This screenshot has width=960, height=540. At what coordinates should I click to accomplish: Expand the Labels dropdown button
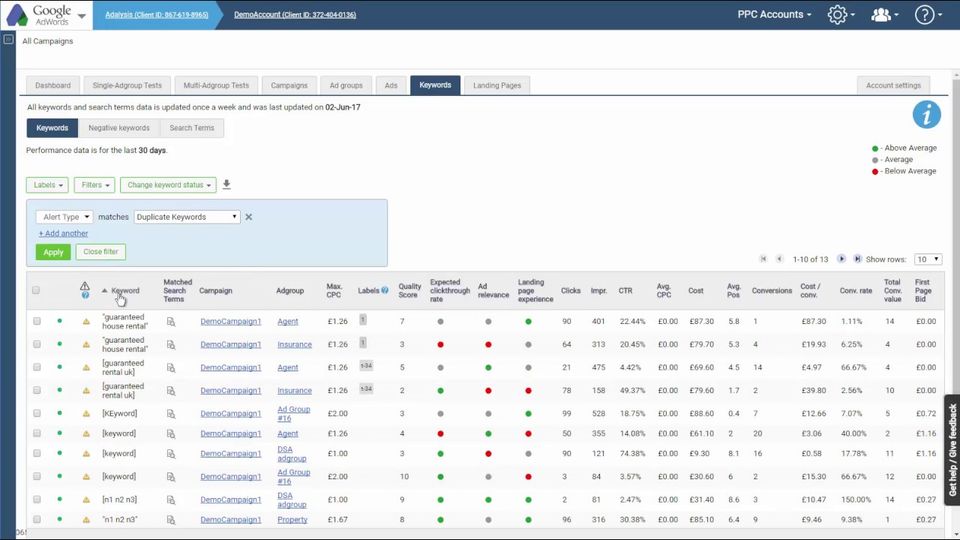pos(47,185)
